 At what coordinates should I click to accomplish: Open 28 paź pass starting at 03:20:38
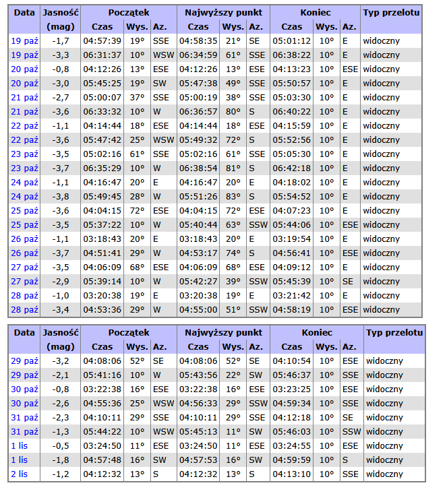[x=24, y=295]
